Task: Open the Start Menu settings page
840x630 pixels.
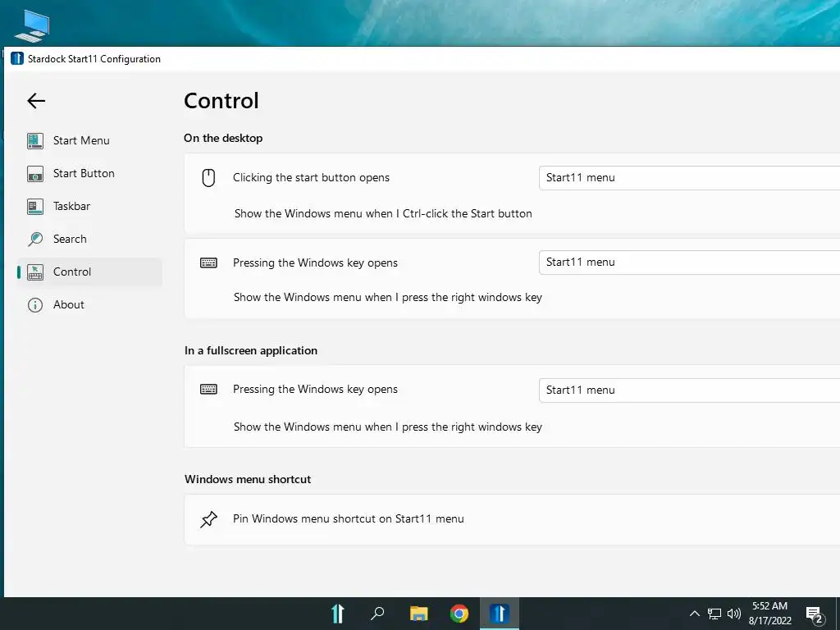Action: click(x=89, y=141)
